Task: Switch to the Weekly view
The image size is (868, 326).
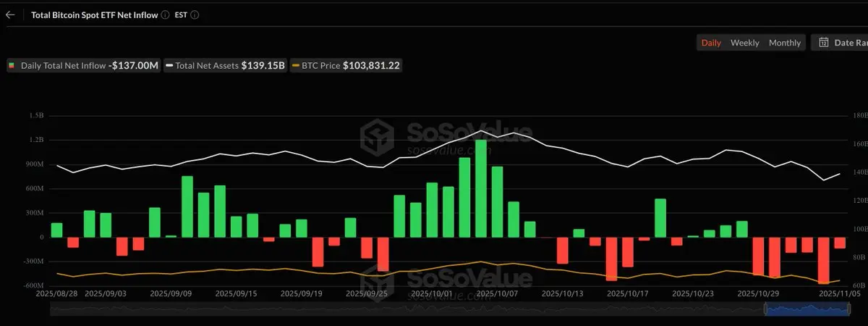Action: (744, 43)
